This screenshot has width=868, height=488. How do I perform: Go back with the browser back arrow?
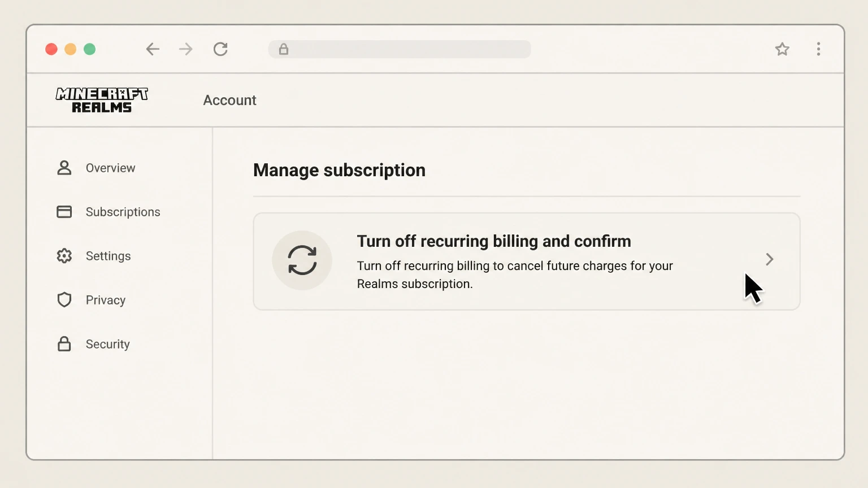tap(153, 49)
